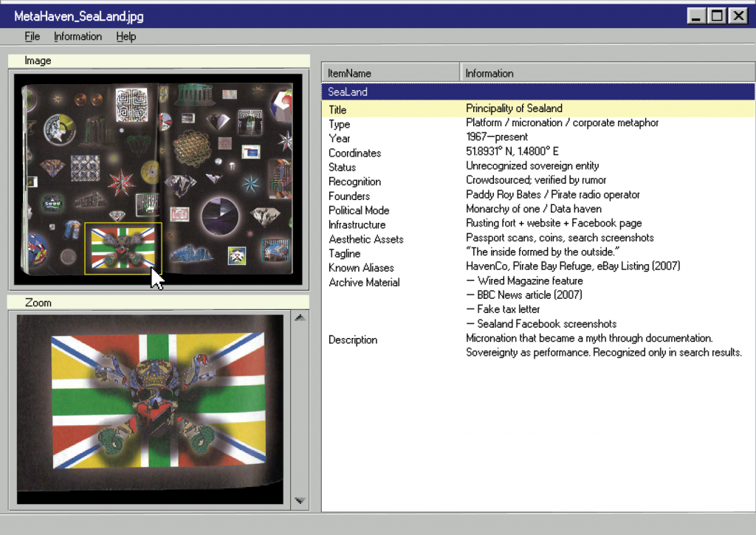Select the Coordinates row
The image size is (756, 535).
tap(537, 153)
